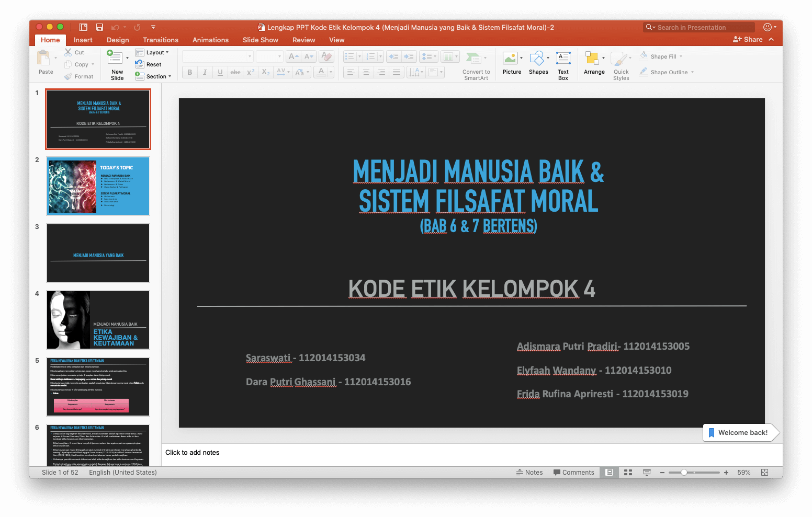Screen dimensions: 812x517
Task: Insert a Text Box
Action: (563, 65)
